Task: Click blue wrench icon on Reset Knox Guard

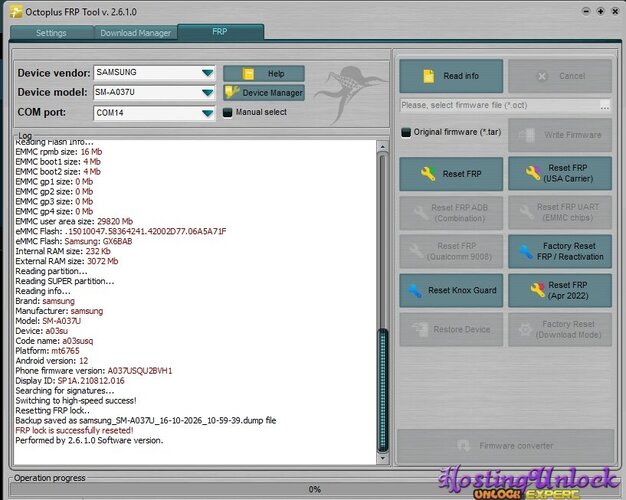Action: (414, 290)
